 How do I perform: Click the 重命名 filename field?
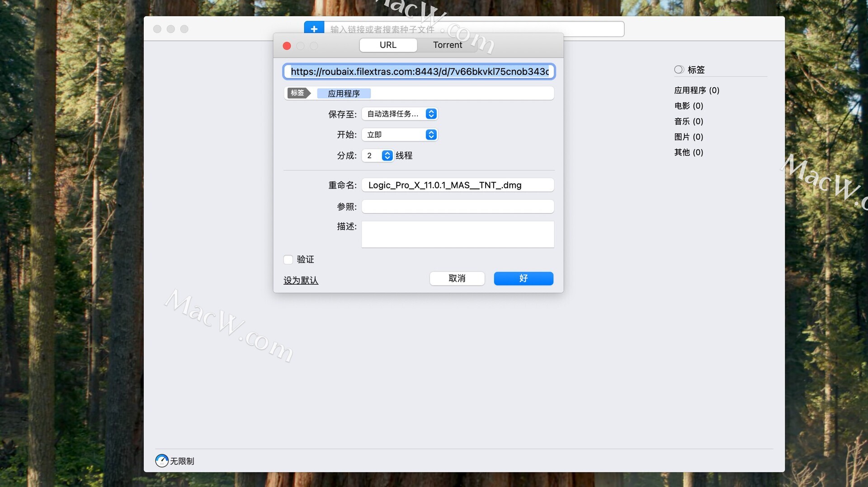pyautogui.click(x=458, y=185)
